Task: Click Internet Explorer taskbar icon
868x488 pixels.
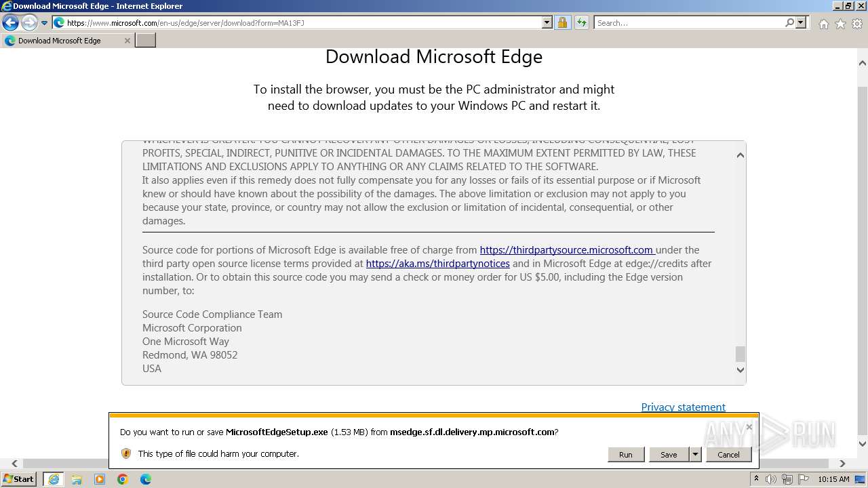Action: pyautogui.click(x=53, y=479)
